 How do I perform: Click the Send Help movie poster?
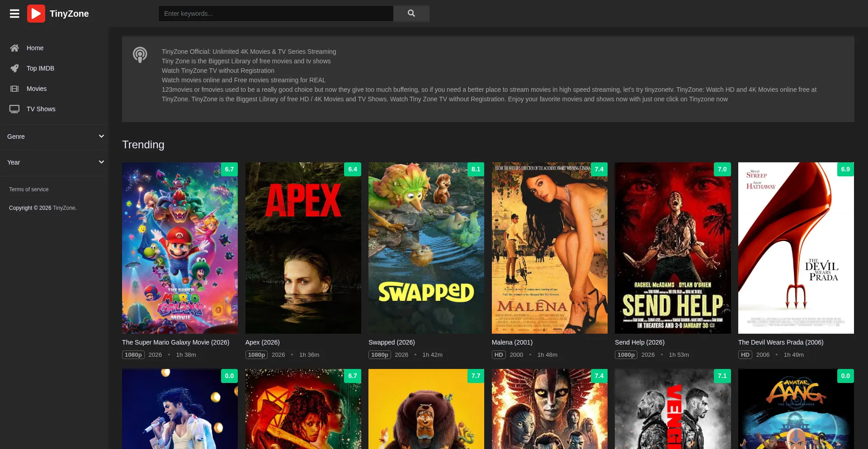[x=673, y=248]
